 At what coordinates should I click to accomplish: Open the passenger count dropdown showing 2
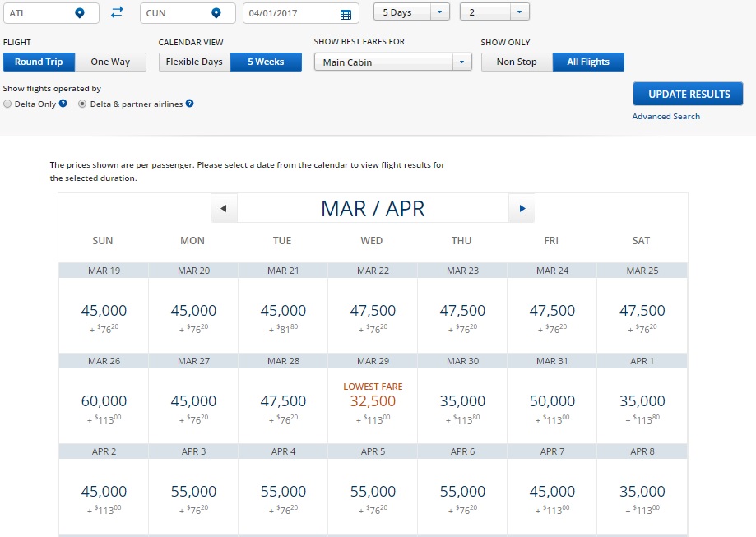point(494,12)
